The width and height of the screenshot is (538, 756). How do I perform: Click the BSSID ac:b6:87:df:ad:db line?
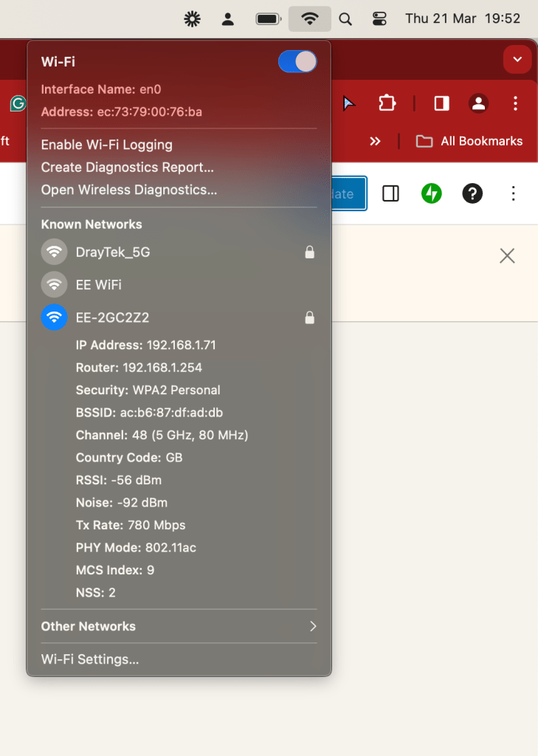coord(149,413)
